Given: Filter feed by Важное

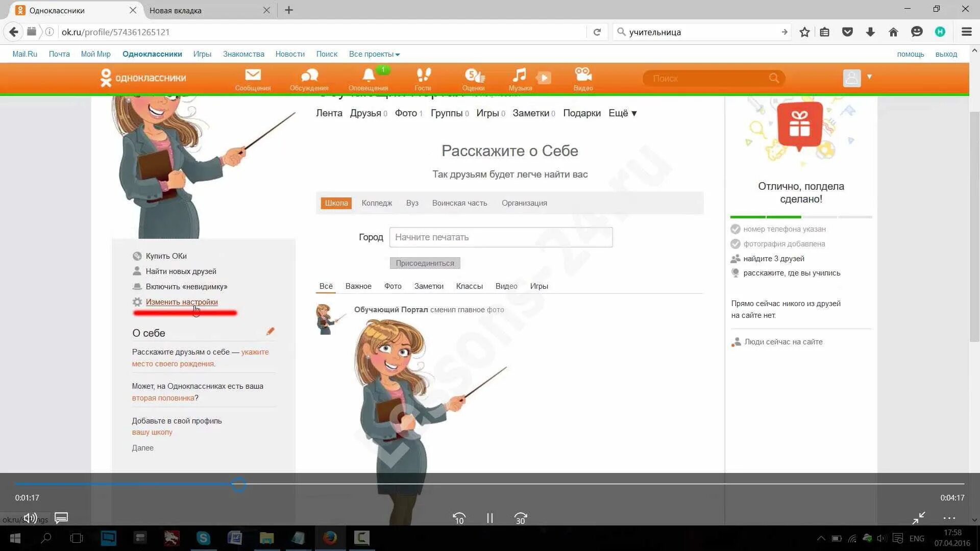Looking at the screenshot, I should point(358,286).
